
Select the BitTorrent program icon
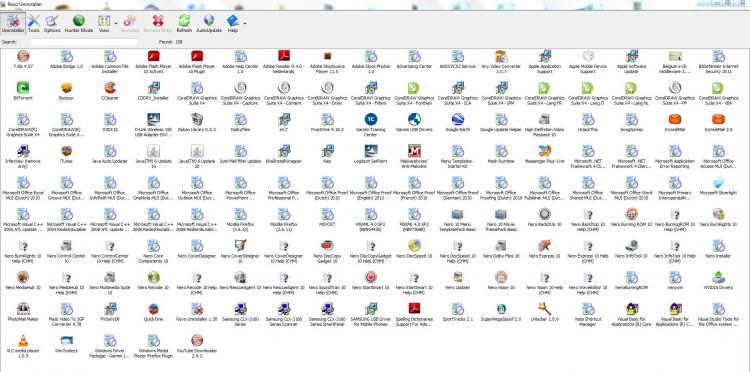pos(22,91)
